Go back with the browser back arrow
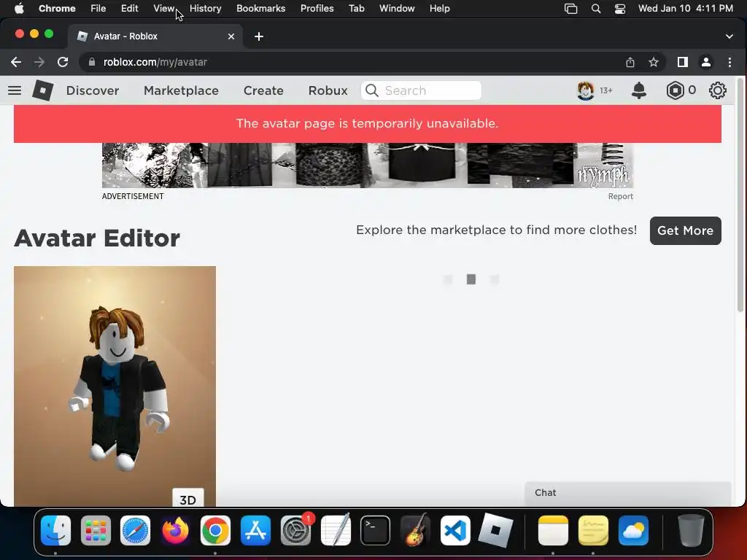 pos(16,62)
